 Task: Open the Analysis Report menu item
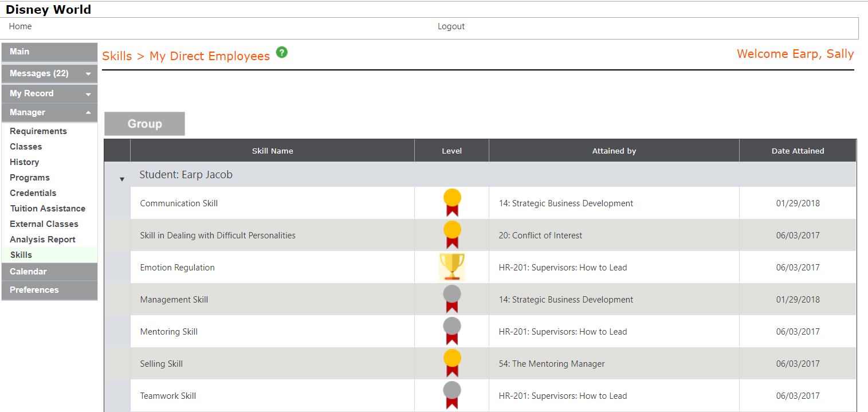click(x=42, y=240)
